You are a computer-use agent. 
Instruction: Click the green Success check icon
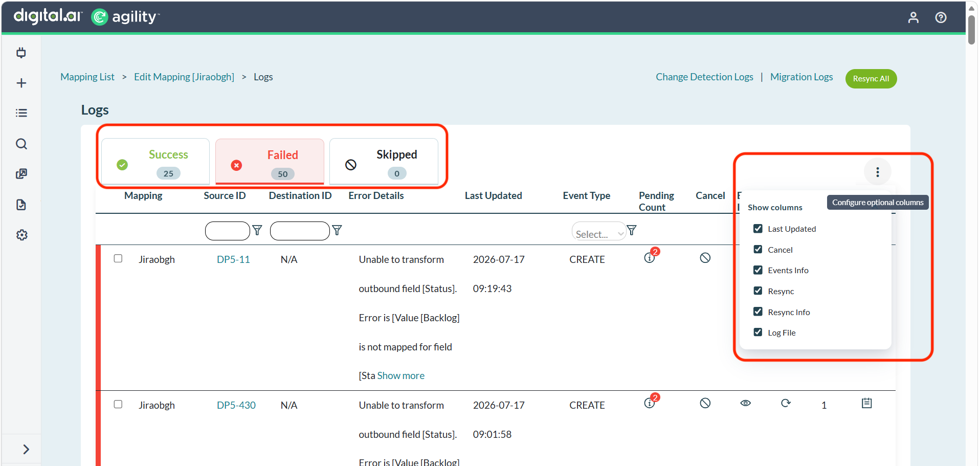point(122,165)
